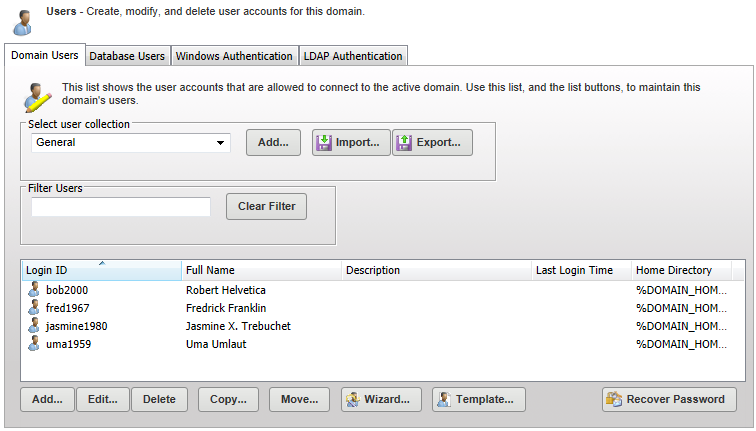The image size is (756, 431).
Task: Select the fred1967 user icon
Action: (35, 308)
